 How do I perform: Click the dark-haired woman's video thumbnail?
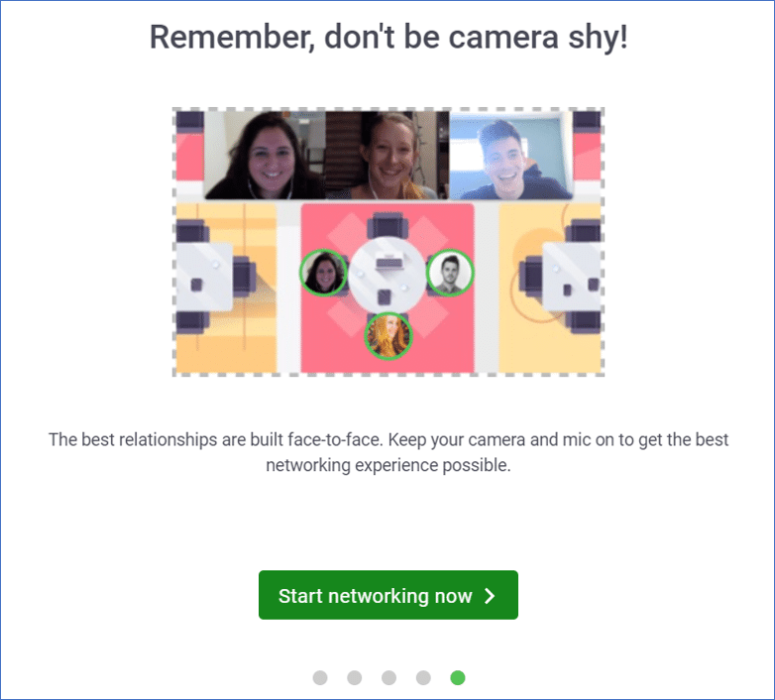tap(265, 156)
